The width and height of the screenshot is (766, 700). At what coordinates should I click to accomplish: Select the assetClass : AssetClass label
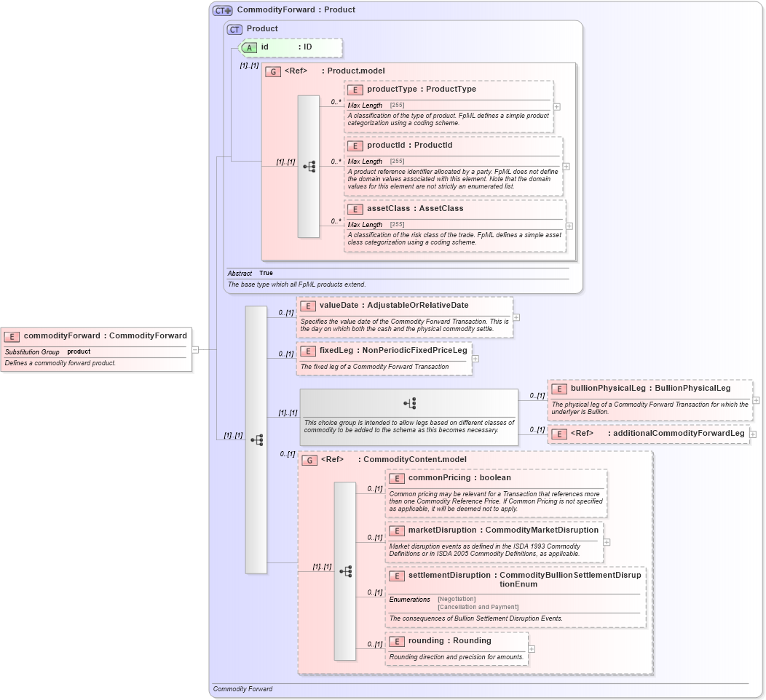tap(415, 208)
